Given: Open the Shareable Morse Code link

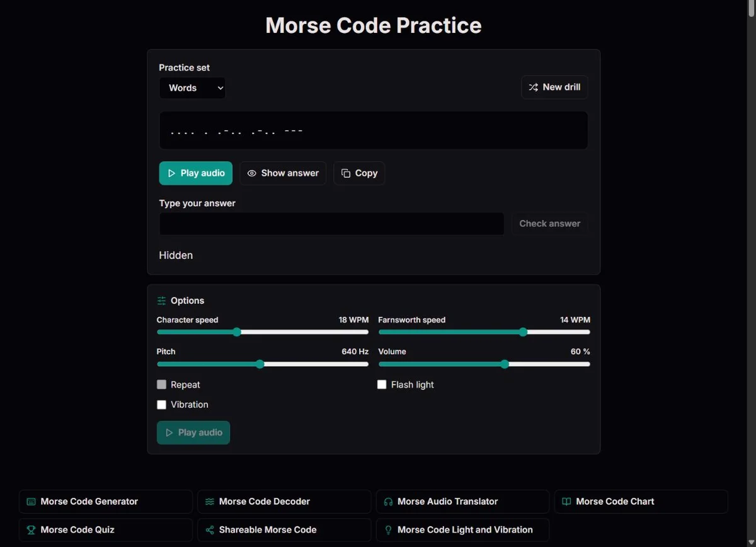Looking at the screenshot, I should (284, 530).
